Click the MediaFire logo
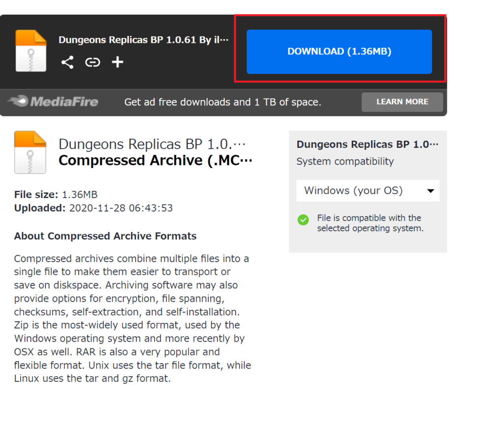 click(x=53, y=102)
